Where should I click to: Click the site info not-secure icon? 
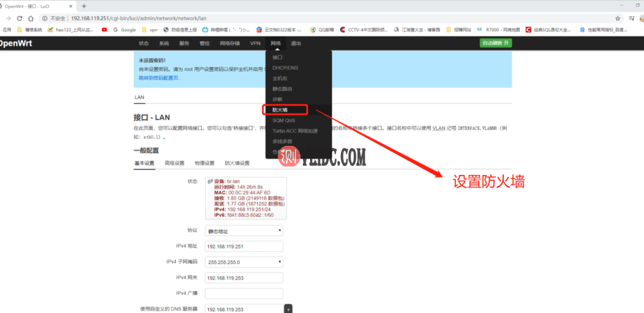click(45, 19)
